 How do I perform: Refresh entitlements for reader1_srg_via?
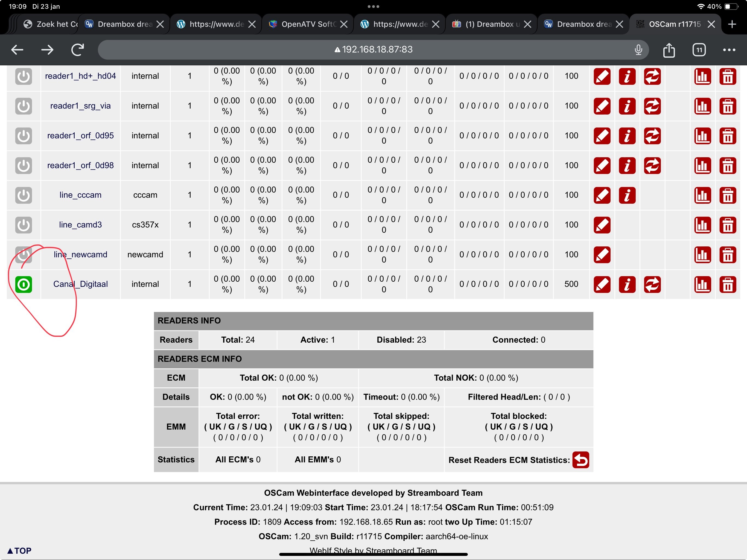coord(652,106)
